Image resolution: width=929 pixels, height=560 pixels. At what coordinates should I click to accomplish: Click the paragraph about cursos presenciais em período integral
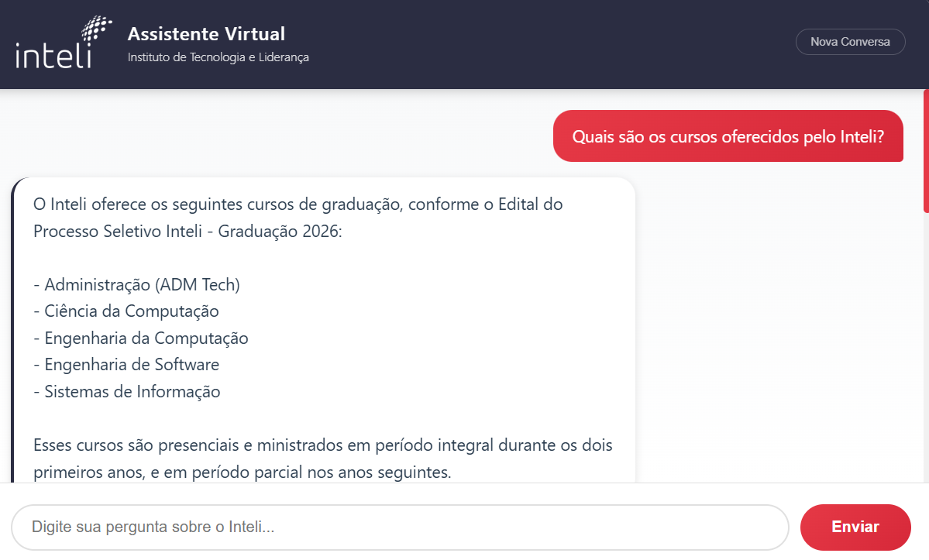322,459
